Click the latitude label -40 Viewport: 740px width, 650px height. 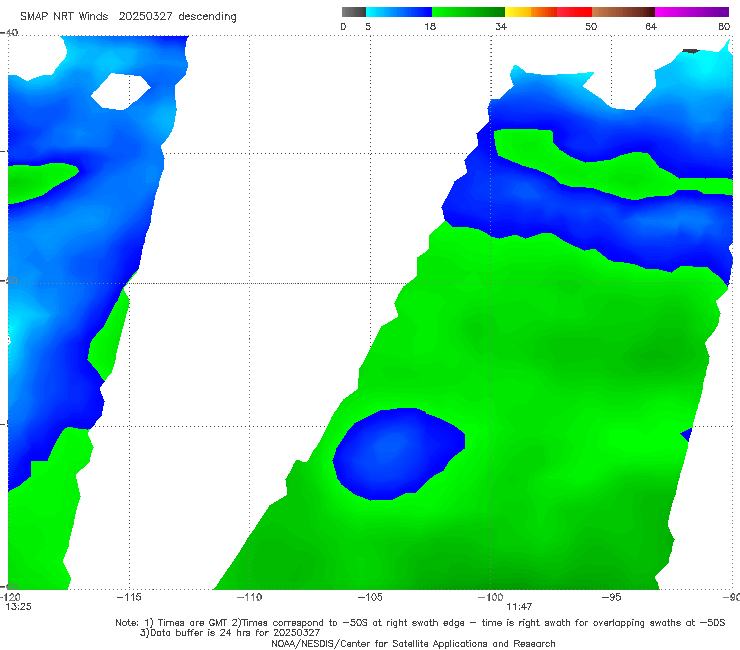click(x=9, y=33)
